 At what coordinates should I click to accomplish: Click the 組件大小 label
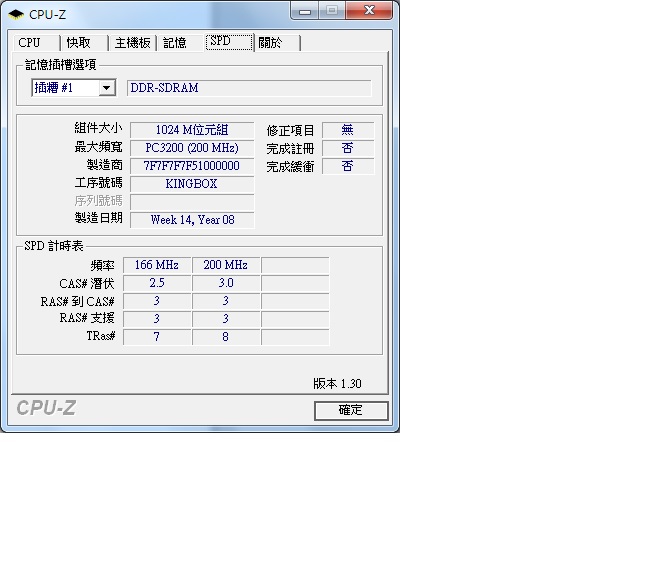98,128
